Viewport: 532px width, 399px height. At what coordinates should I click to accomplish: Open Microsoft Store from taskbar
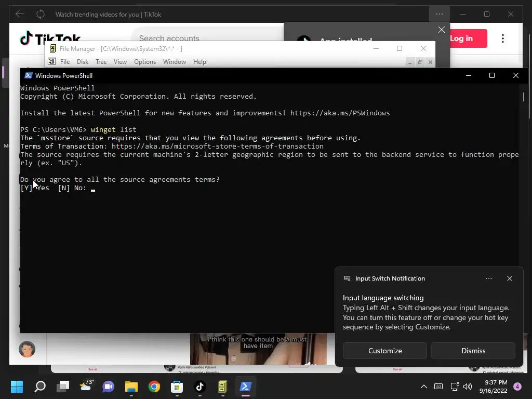click(177, 387)
